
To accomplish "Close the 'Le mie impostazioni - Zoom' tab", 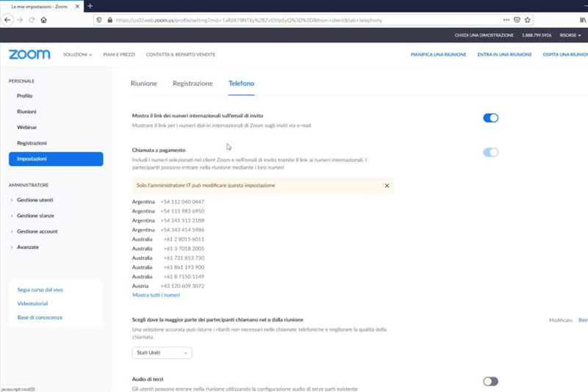I will coord(77,7).
